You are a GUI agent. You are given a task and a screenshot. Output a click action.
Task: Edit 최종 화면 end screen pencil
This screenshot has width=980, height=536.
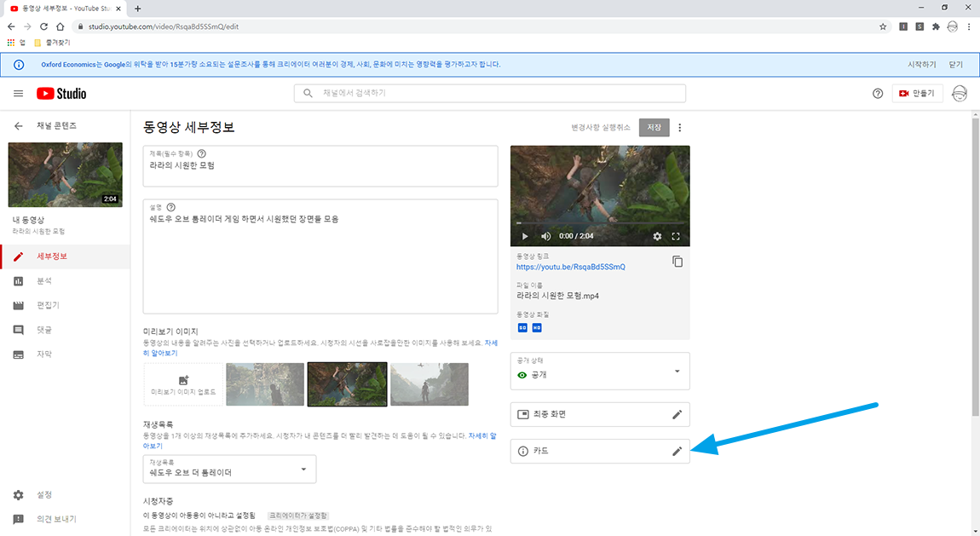677,414
